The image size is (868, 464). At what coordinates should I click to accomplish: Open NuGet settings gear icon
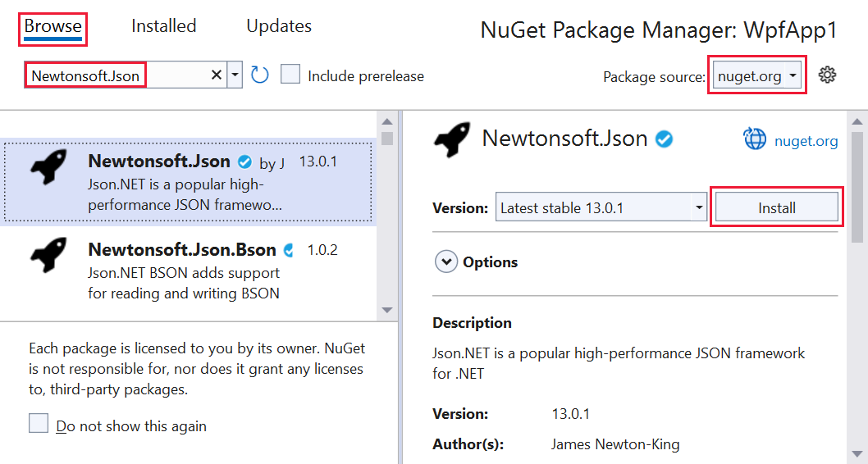[827, 75]
